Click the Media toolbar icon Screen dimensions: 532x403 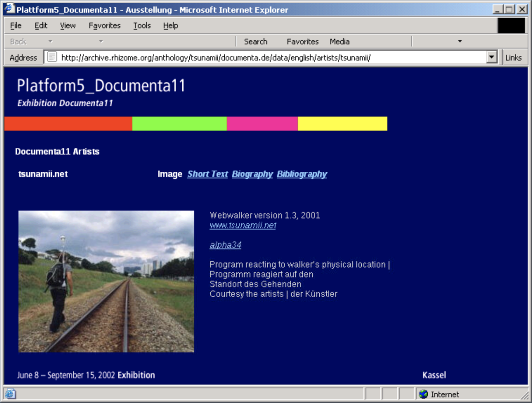(339, 41)
